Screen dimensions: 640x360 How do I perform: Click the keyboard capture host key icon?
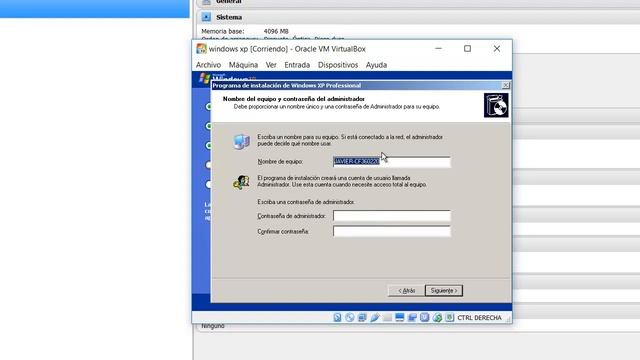(449, 318)
